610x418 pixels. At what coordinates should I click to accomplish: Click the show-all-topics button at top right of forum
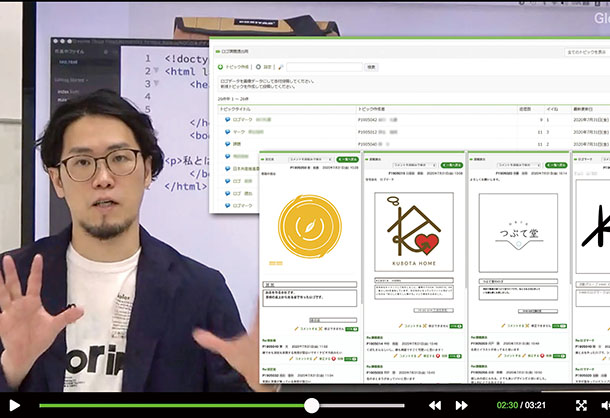pos(587,52)
